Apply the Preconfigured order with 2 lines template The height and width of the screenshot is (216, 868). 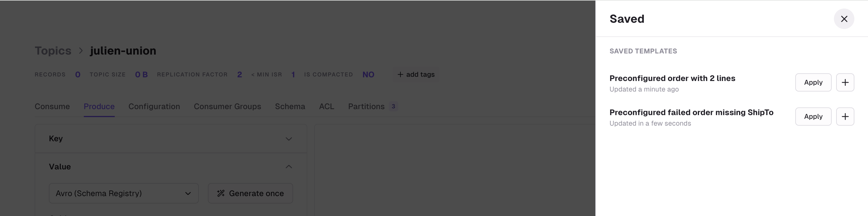click(813, 82)
